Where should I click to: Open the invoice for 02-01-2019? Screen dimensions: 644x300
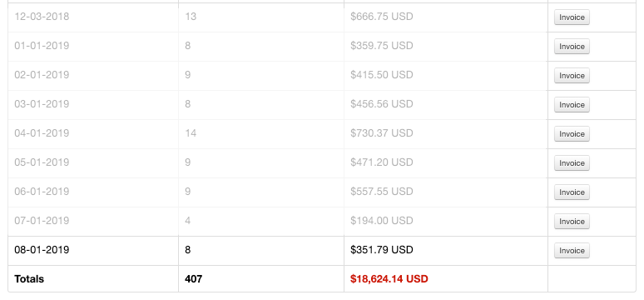pos(572,76)
